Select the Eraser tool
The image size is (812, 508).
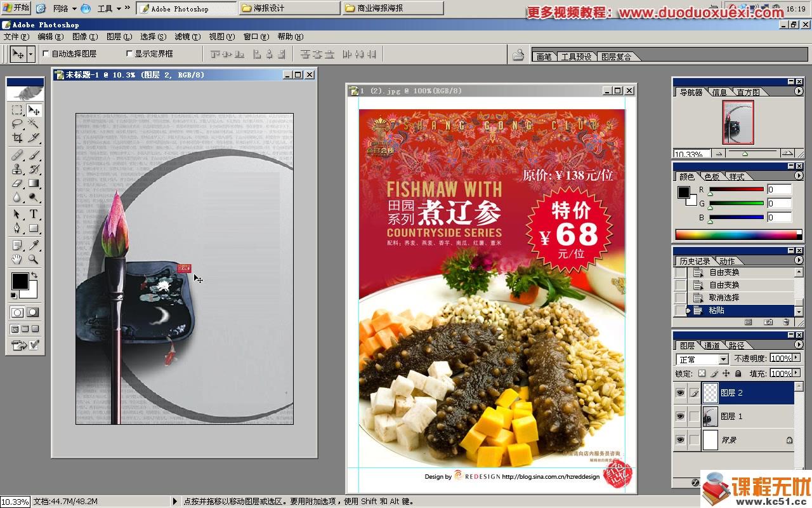(x=17, y=183)
